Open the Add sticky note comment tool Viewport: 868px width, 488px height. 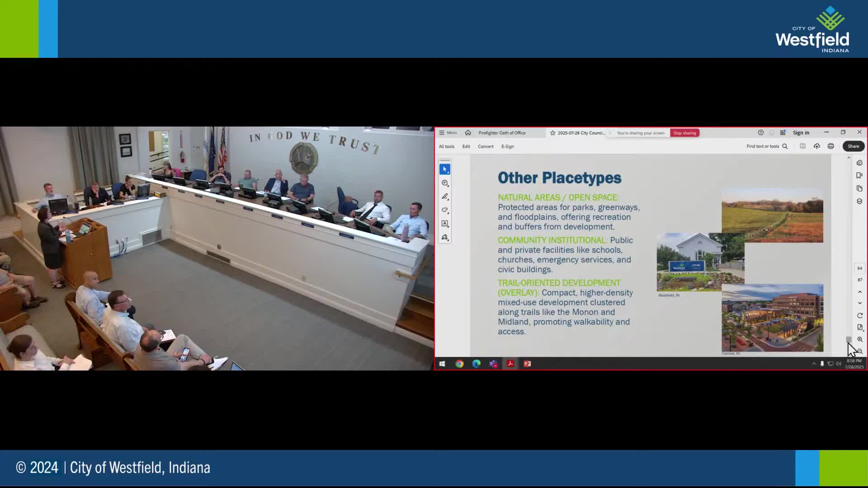[x=445, y=183]
